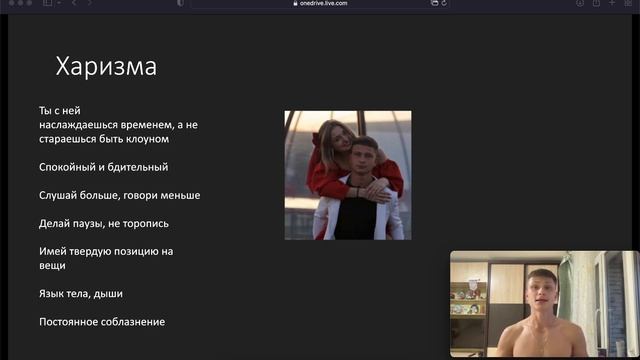Open a new tab with plus icon

(612, 3)
